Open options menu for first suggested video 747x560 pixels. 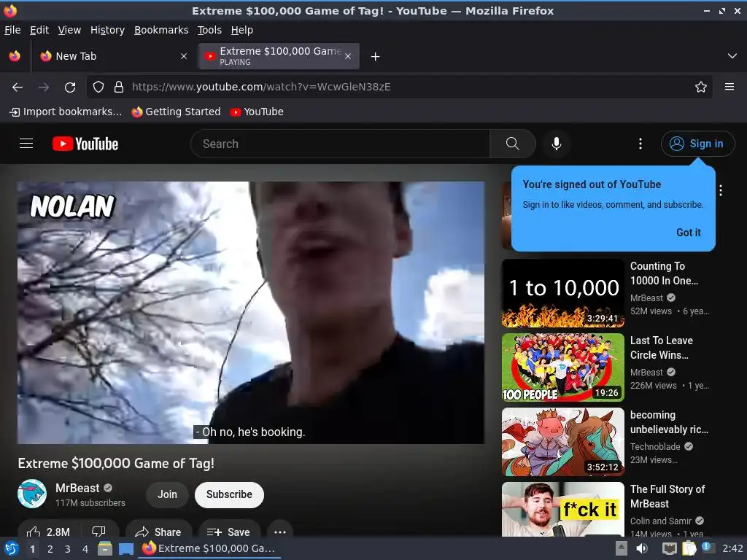721,190
